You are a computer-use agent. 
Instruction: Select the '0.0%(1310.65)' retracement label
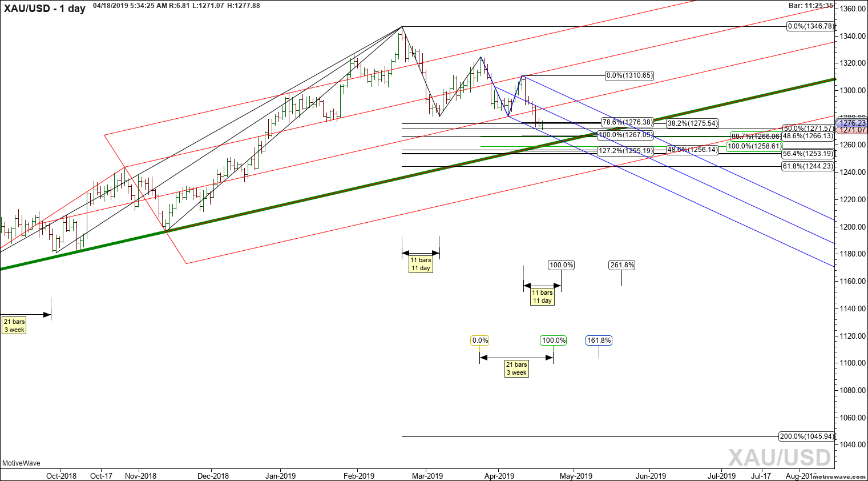(629, 75)
